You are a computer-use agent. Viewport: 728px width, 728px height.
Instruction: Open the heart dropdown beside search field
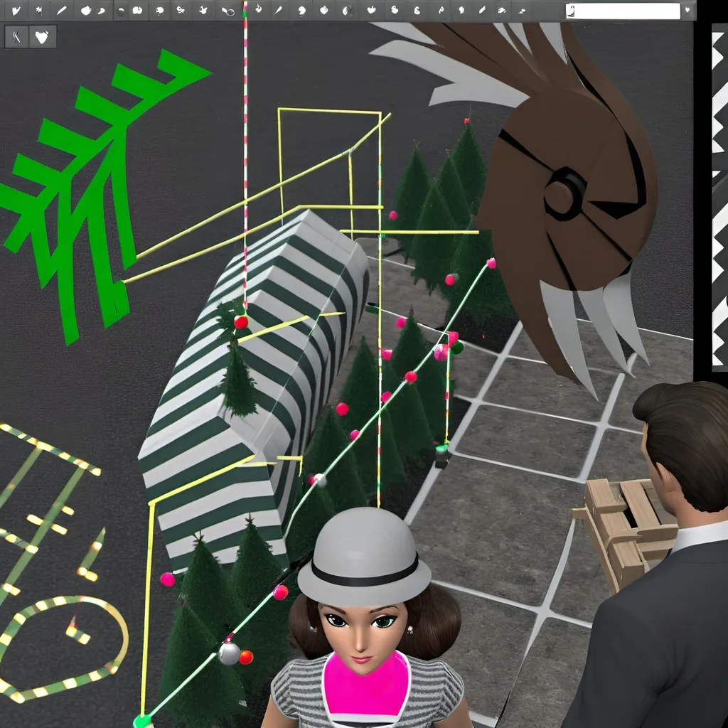click(687, 10)
